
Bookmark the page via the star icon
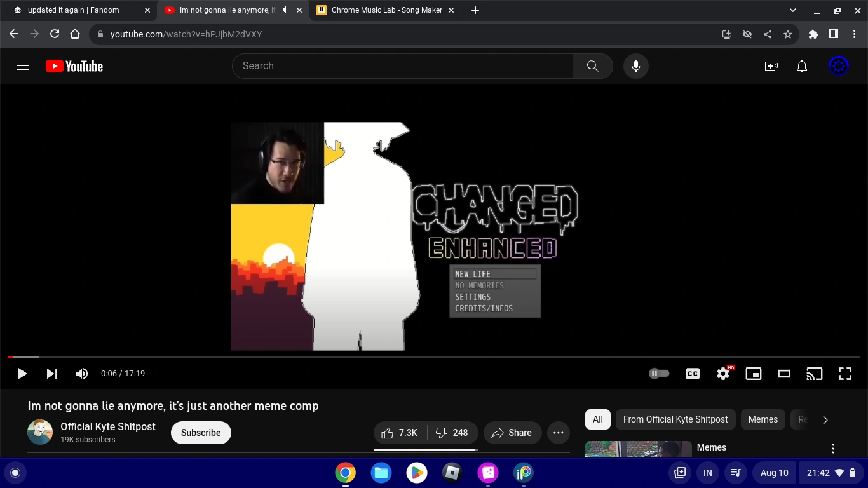(787, 34)
